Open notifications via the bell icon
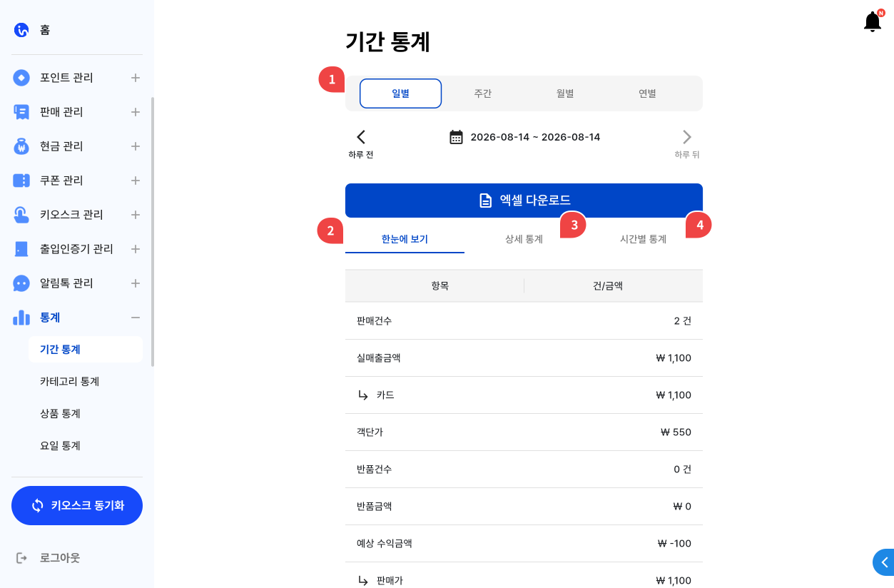 (x=873, y=21)
